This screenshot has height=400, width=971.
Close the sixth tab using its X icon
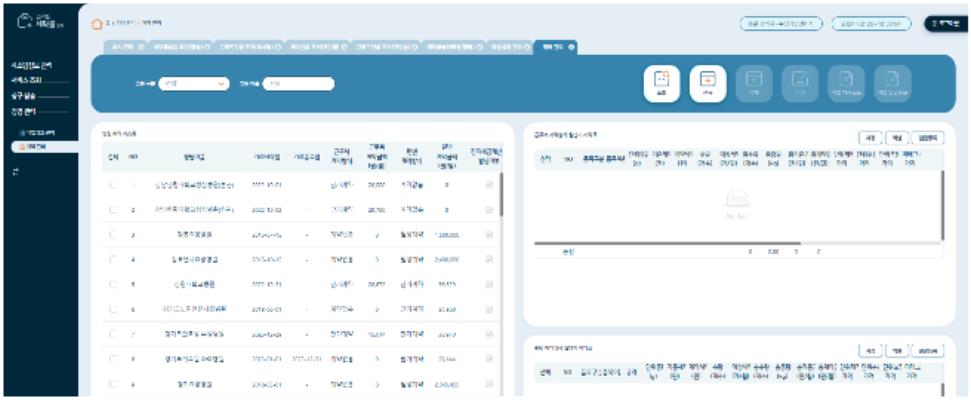pos(479,47)
